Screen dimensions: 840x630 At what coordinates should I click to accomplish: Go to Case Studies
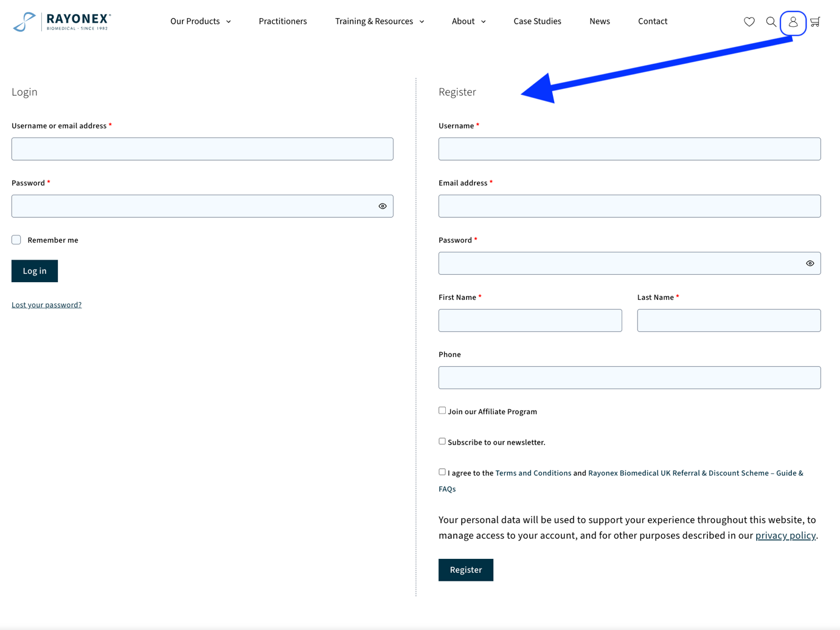537,21
